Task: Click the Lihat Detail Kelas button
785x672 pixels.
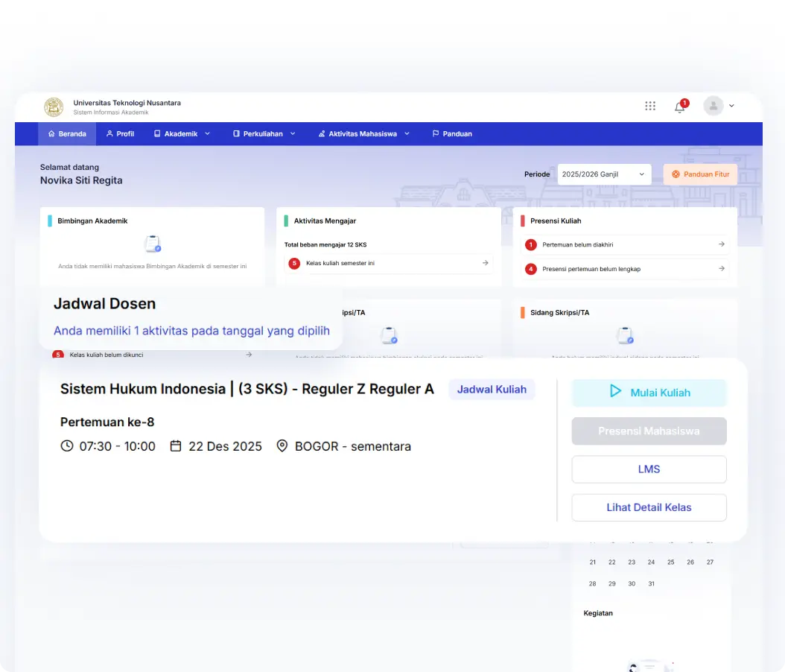Action: click(x=649, y=507)
